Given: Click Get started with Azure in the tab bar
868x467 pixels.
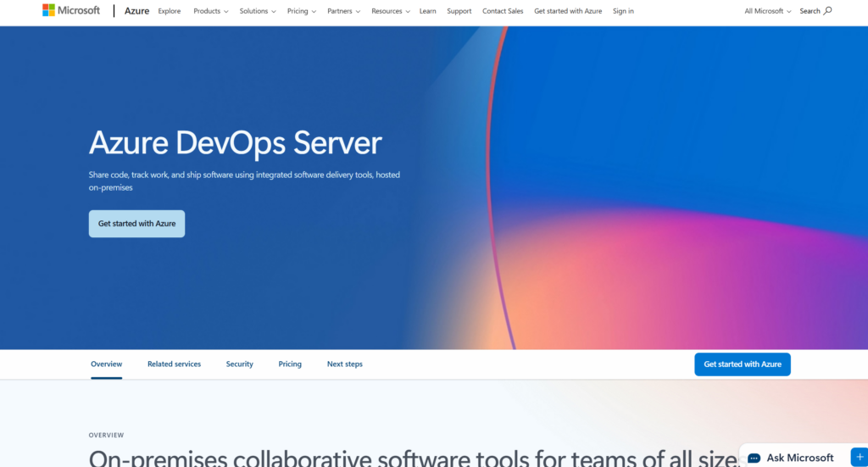Looking at the screenshot, I should point(743,364).
